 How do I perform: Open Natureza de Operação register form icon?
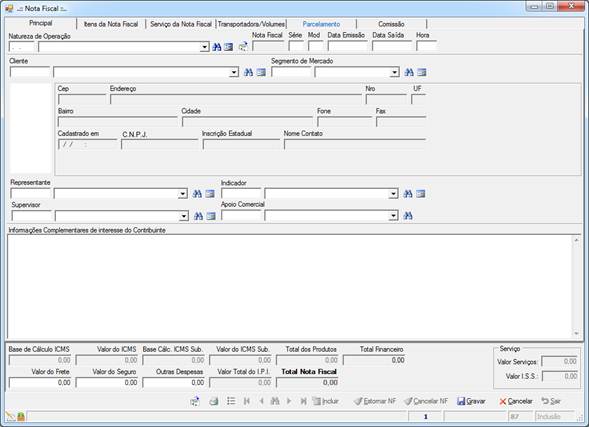(x=228, y=47)
